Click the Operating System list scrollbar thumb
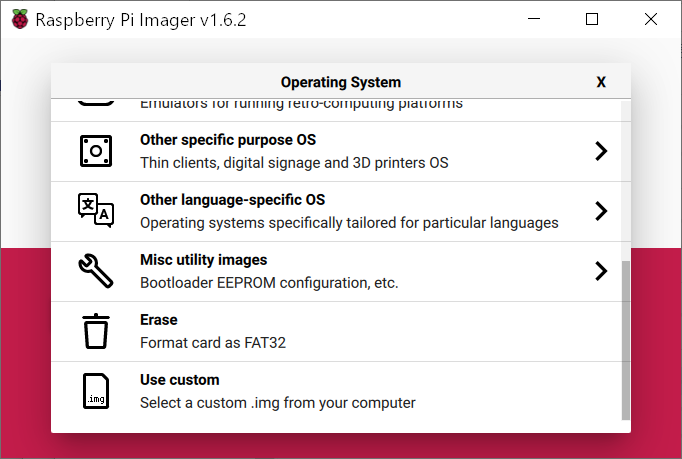Image resolution: width=682 pixels, height=459 pixels. (x=626, y=340)
